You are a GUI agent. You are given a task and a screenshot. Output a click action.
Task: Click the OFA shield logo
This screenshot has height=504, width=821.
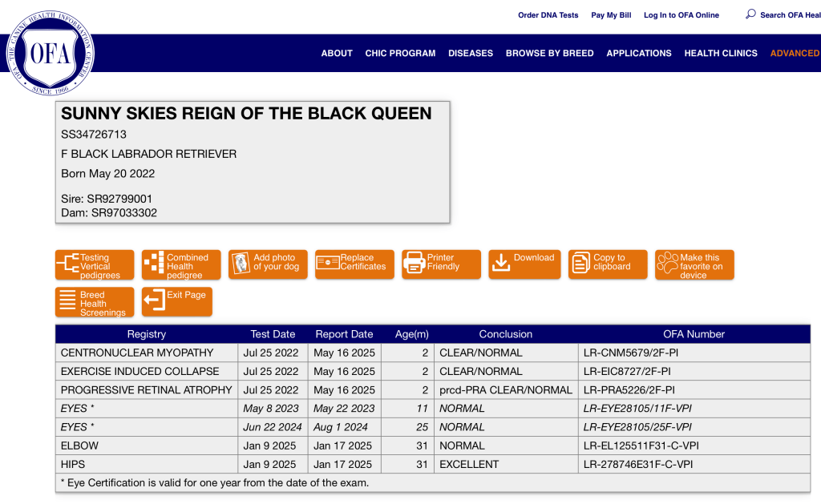[51, 53]
